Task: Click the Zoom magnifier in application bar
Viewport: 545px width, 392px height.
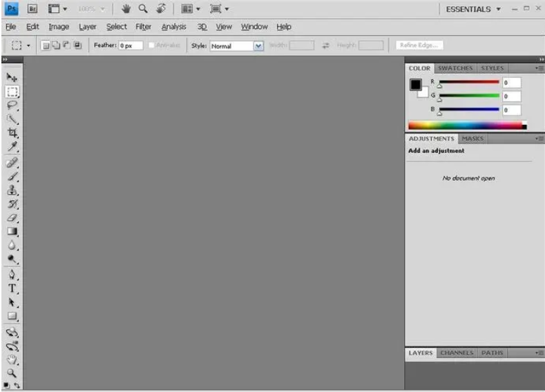Action: (x=143, y=9)
